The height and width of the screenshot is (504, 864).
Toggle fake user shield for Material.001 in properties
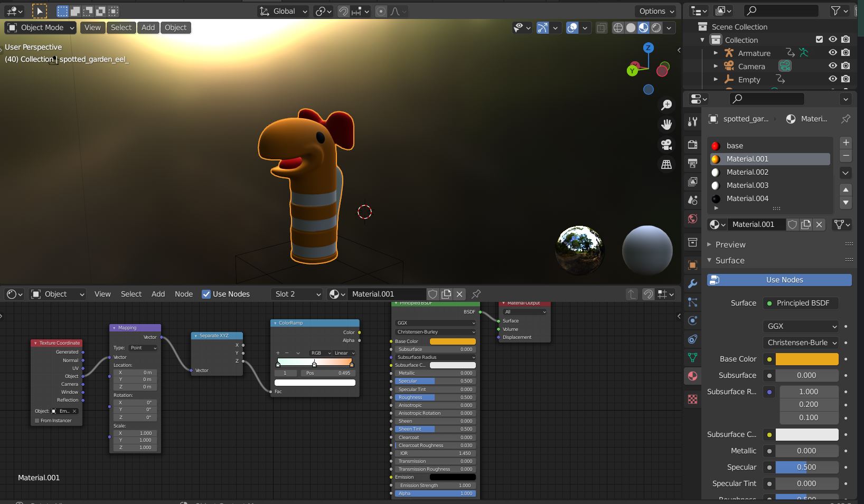point(792,224)
